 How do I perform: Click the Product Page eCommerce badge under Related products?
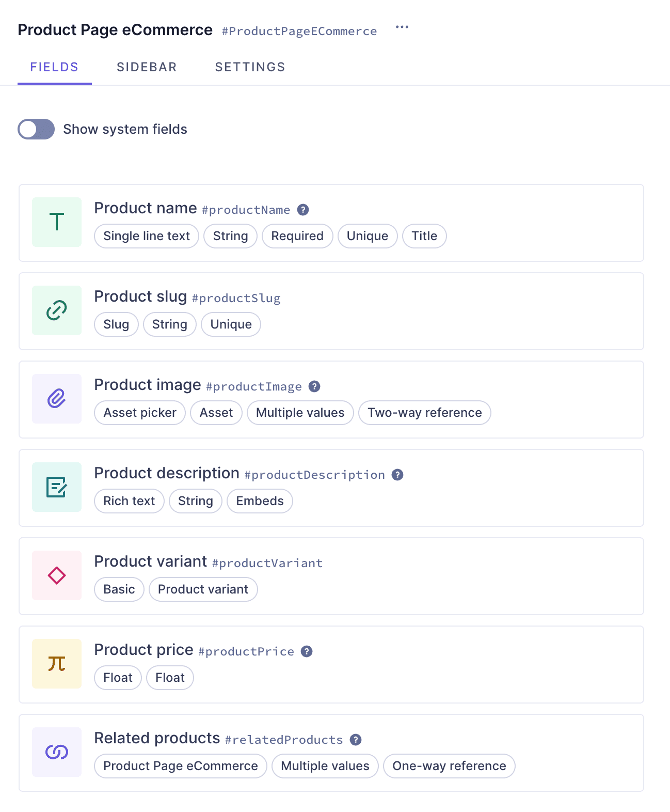pos(180,766)
